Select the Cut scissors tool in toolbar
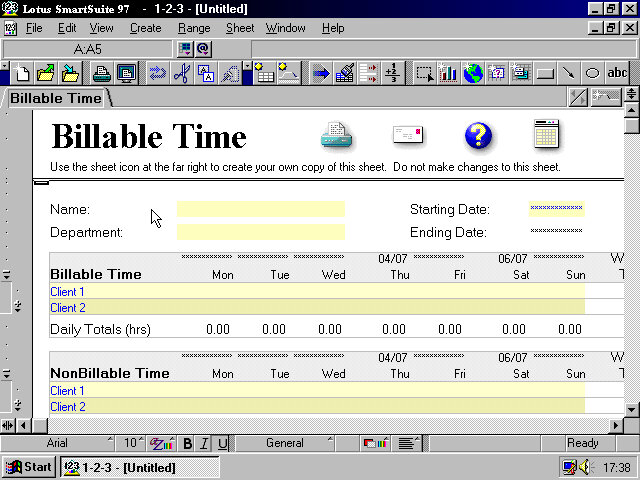Viewport: 640px width, 480px height. tap(181, 73)
